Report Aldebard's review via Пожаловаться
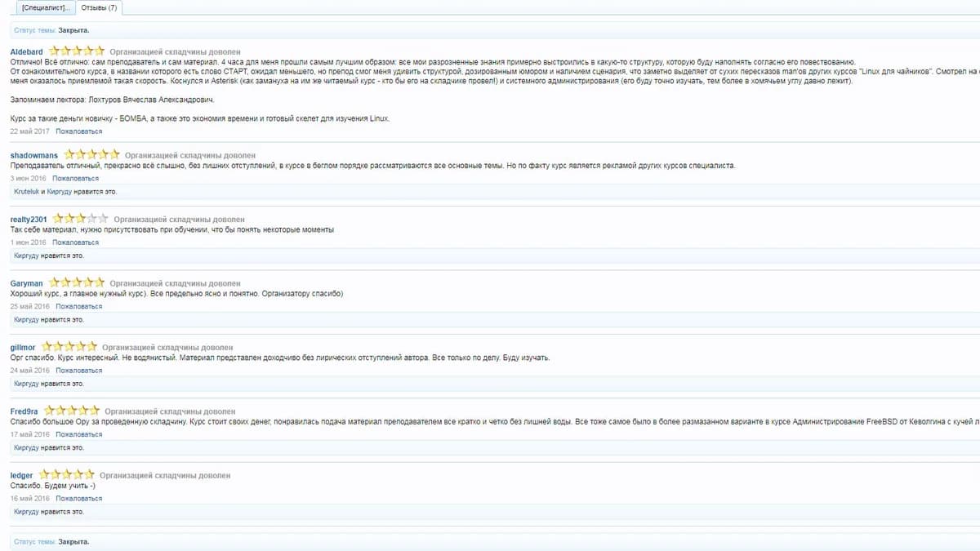This screenshot has height=551, width=980. click(x=79, y=131)
